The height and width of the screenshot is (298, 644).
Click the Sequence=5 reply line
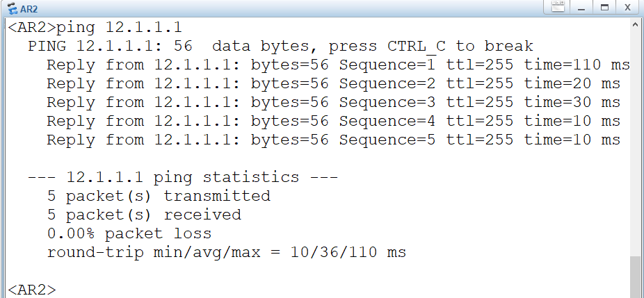coord(333,140)
